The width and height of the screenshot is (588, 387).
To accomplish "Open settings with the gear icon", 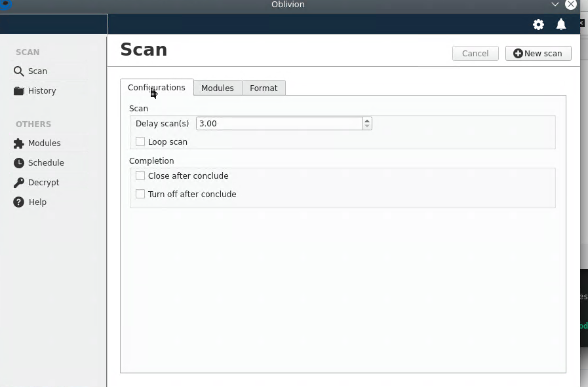I will pos(538,24).
